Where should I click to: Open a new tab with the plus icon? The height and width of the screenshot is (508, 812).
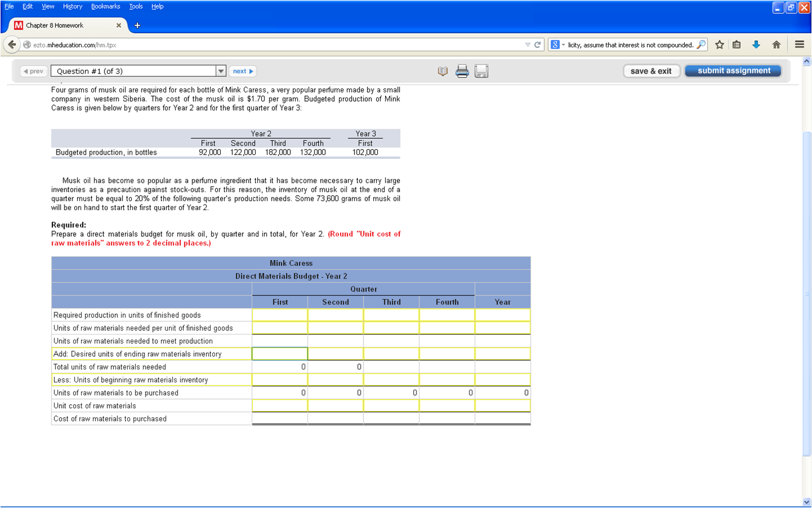137,25
